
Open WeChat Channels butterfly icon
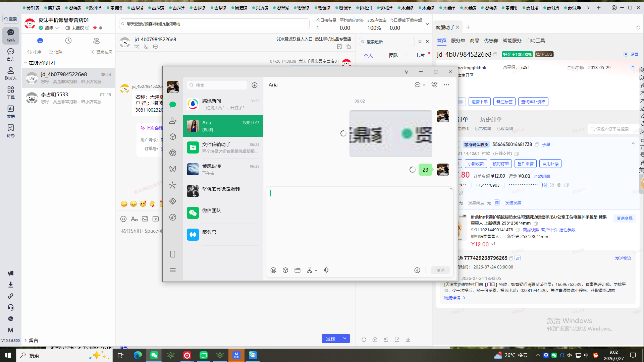pyautogui.click(x=173, y=169)
